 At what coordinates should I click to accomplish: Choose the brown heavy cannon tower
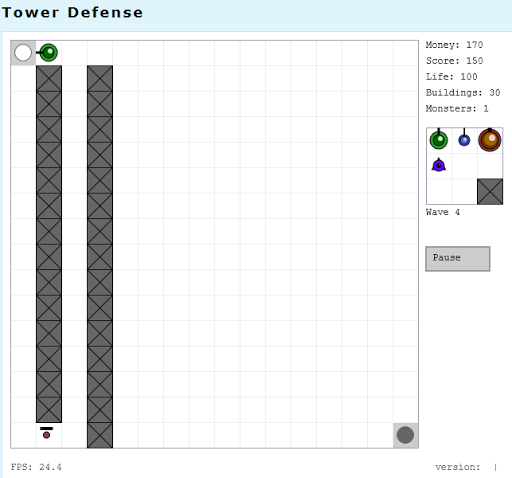[x=490, y=140]
